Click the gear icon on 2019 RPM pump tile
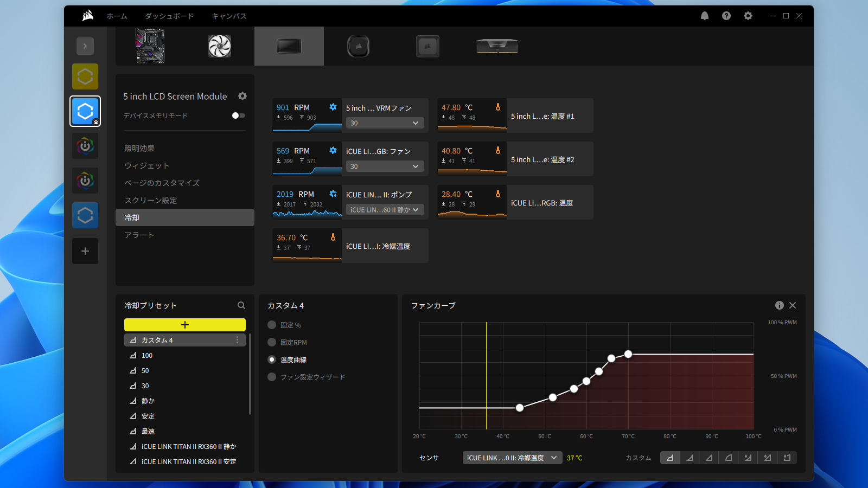Viewport: 868px width, 488px height. coord(333,194)
